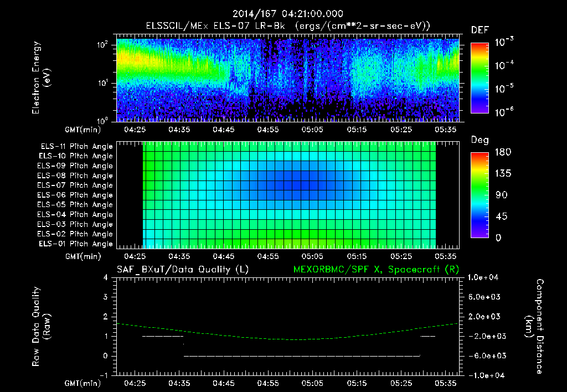
Task: Select the ELS-08 Pitch Angle row label
Action: pyautogui.click(x=75, y=176)
